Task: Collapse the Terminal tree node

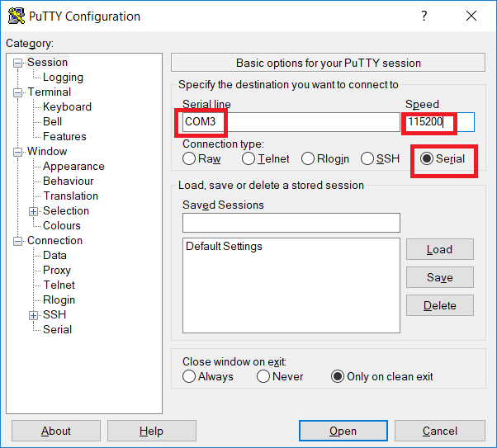Action: click(17, 92)
